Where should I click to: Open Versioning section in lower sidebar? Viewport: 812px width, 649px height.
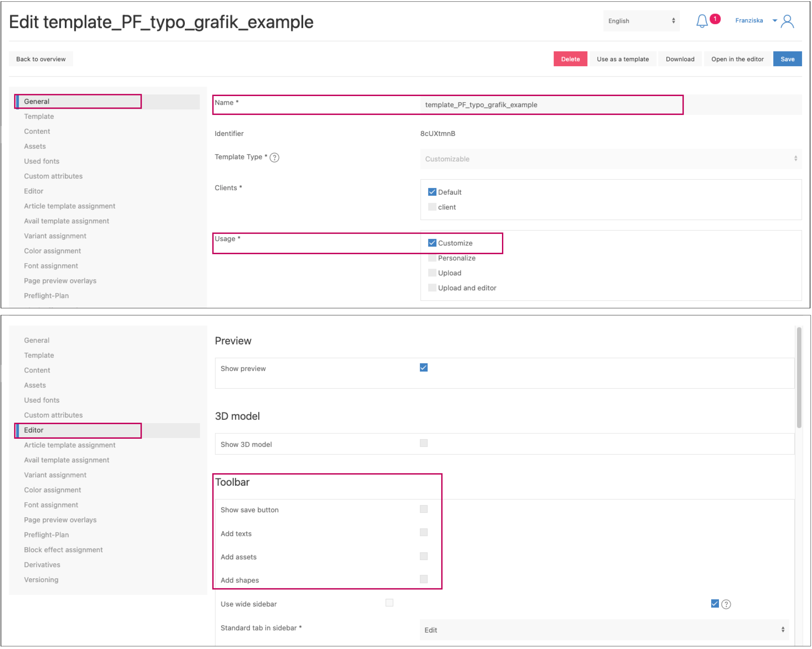(41, 580)
